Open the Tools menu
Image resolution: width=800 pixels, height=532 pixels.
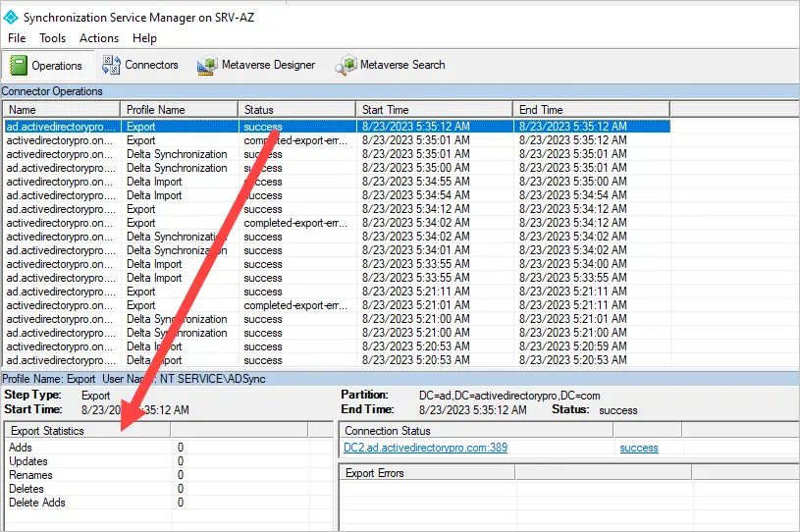[53, 38]
